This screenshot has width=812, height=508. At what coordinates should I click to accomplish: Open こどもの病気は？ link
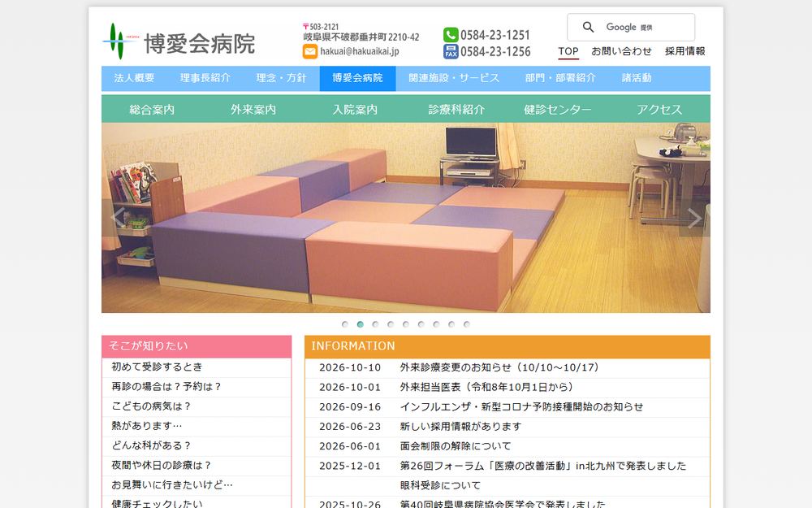click(x=151, y=406)
